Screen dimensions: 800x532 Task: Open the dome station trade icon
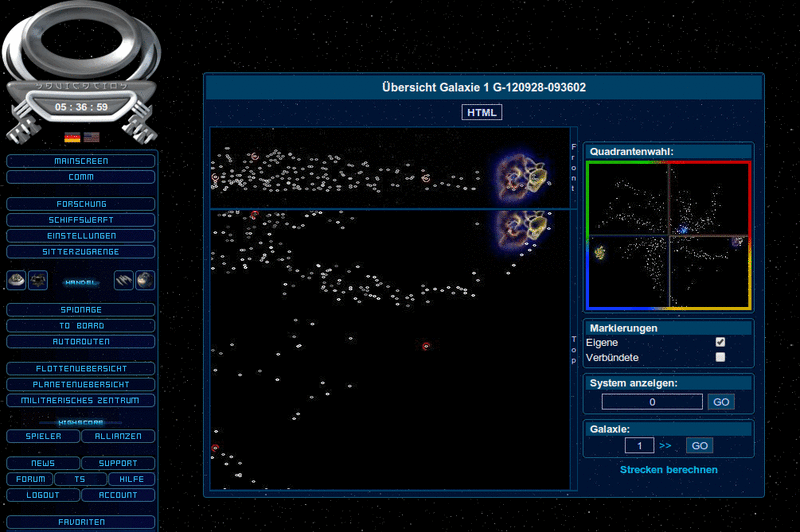coord(16,280)
